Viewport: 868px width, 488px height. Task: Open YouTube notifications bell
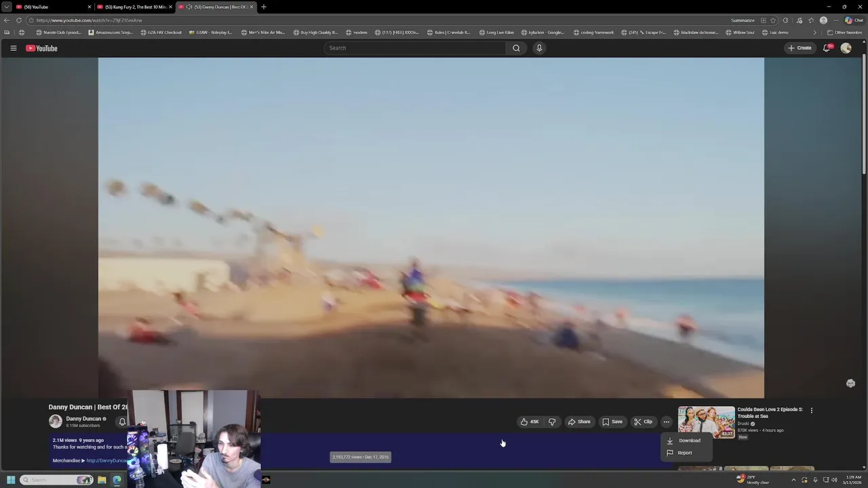coord(827,48)
